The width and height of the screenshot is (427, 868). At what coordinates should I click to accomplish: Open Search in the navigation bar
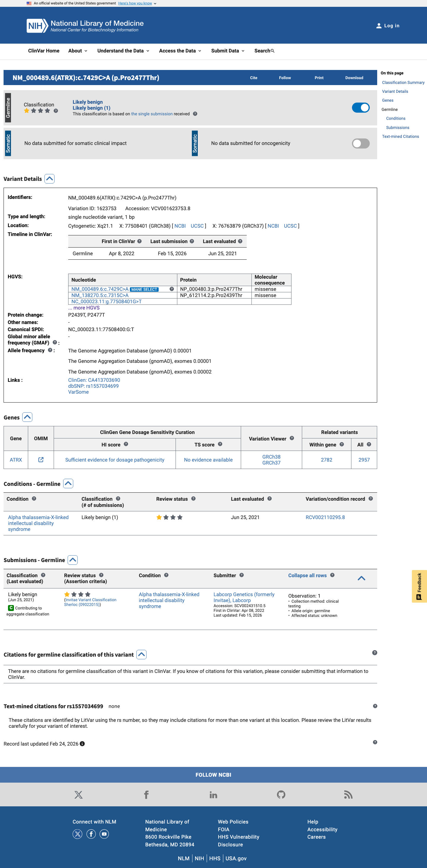pyautogui.click(x=264, y=50)
